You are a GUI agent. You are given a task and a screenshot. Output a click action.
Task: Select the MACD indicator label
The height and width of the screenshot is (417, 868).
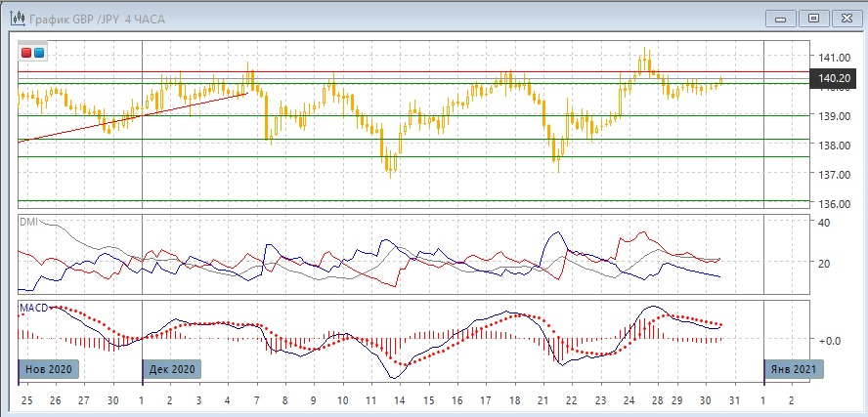pyautogui.click(x=33, y=308)
